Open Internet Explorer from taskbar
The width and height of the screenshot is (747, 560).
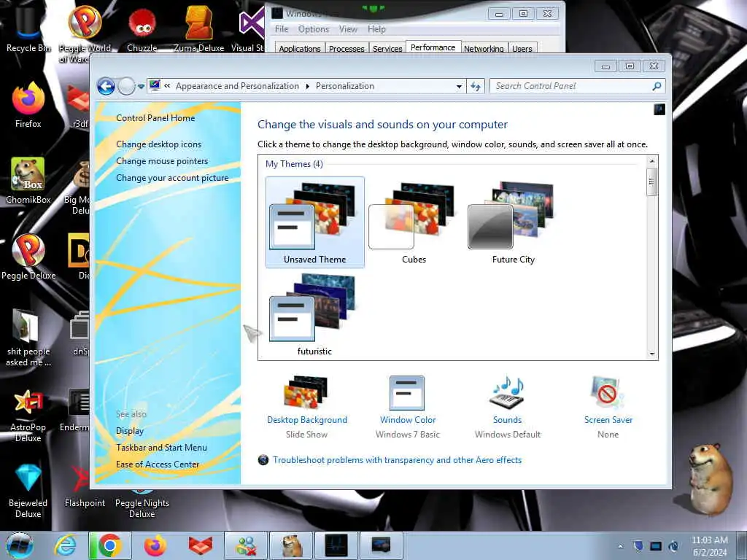[65, 545]
